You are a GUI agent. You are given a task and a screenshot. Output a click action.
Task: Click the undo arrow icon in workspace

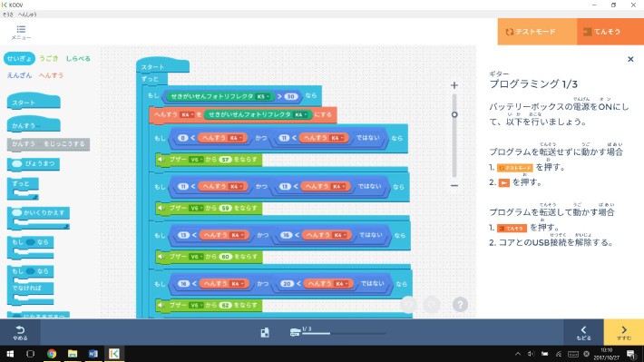pos(409,305)
